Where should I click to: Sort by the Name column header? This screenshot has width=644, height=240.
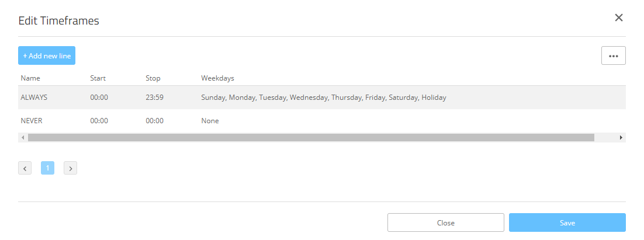30,78
